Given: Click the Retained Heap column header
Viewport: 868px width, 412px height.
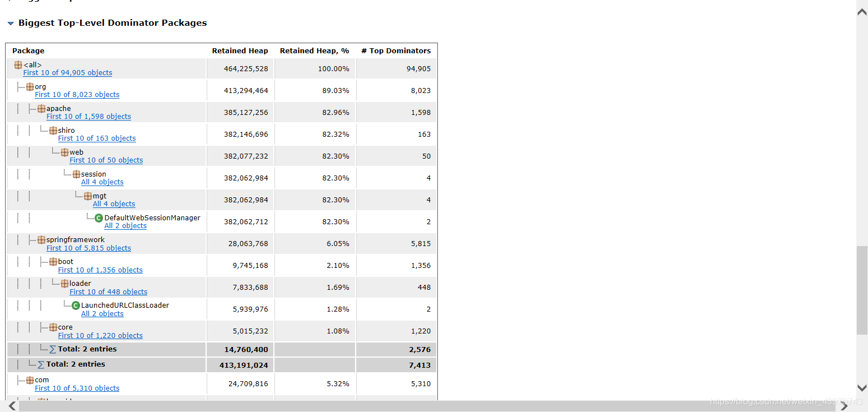Looking at the screenshot, I should point(240,51).
